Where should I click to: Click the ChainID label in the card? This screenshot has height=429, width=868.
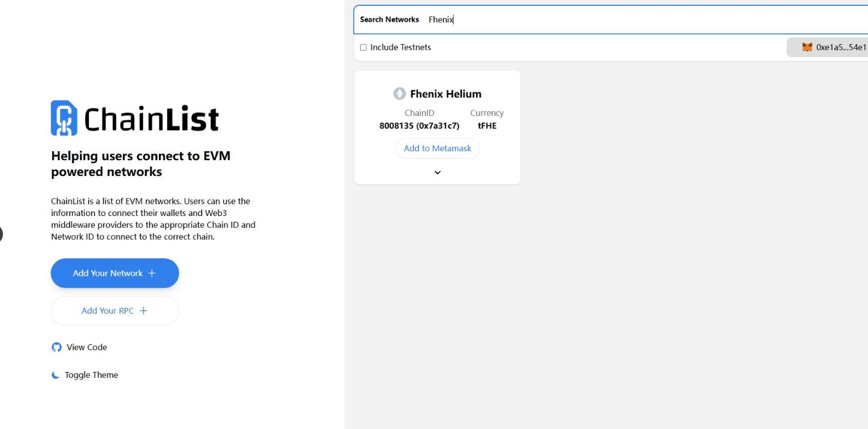tap(420, 113)
